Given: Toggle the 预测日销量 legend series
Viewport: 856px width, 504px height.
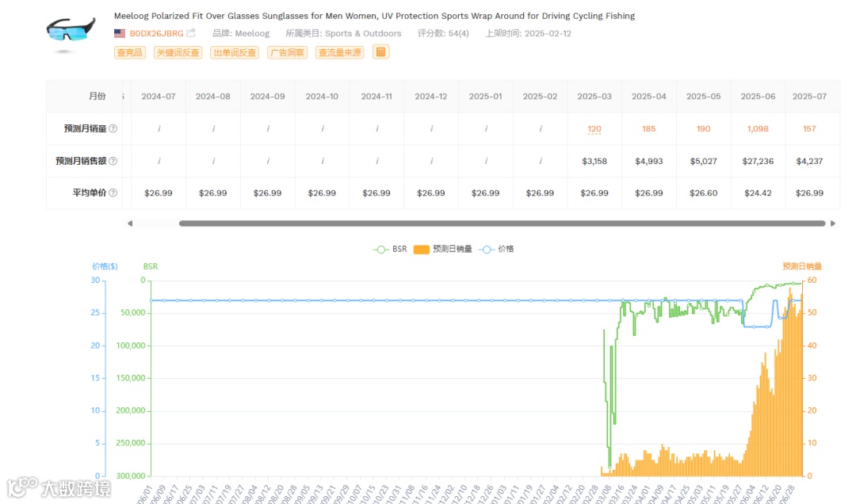Looking at the screenshot, I should click(x=443, y=249).
